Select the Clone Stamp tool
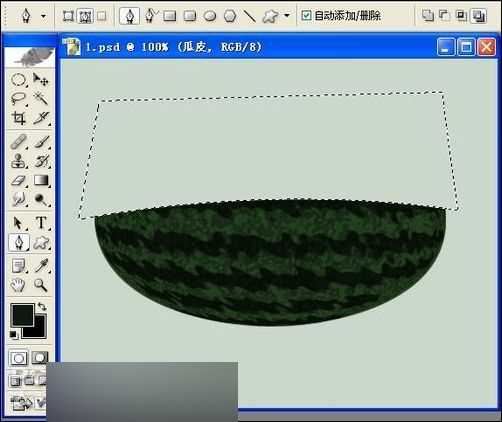 [x=18, y=161]
